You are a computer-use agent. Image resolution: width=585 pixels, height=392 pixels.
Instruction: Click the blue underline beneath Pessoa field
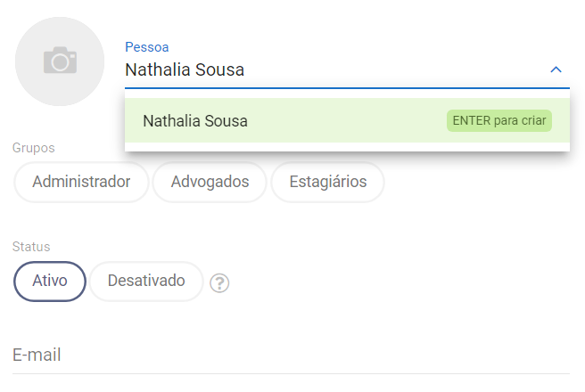(347, 88)
